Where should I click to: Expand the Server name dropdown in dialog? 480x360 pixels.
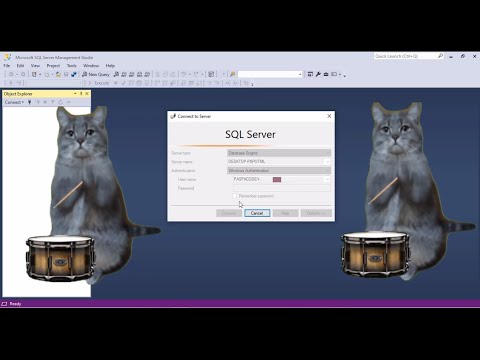(327, 162)
